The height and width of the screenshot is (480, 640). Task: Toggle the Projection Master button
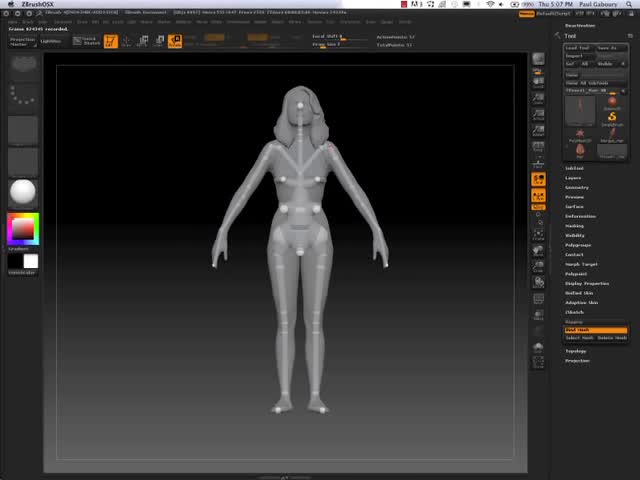(23, 41)
